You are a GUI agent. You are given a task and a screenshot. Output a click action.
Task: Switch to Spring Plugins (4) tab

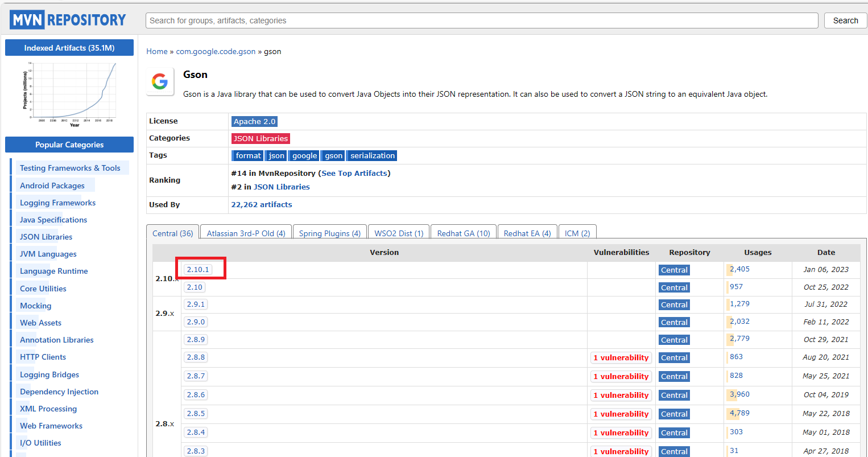coord(330,233)
